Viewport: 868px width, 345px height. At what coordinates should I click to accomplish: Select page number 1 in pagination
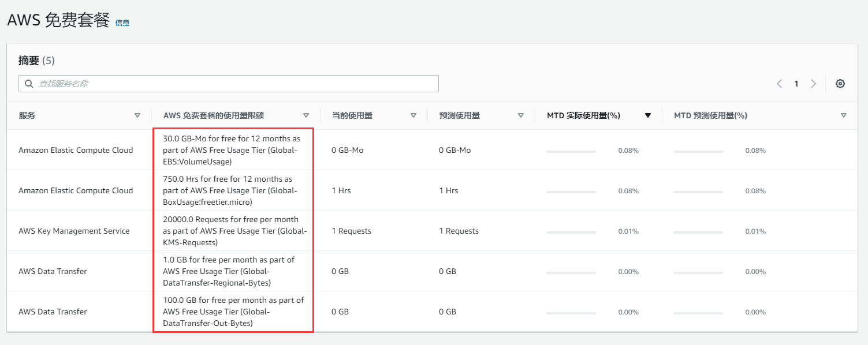coord(796,84)
